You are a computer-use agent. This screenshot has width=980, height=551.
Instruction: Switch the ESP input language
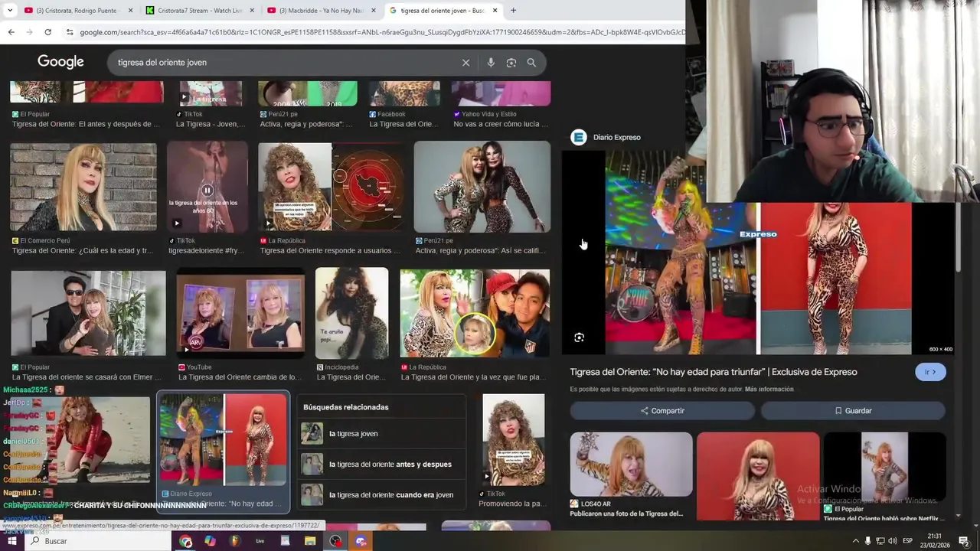click(908, 541)
